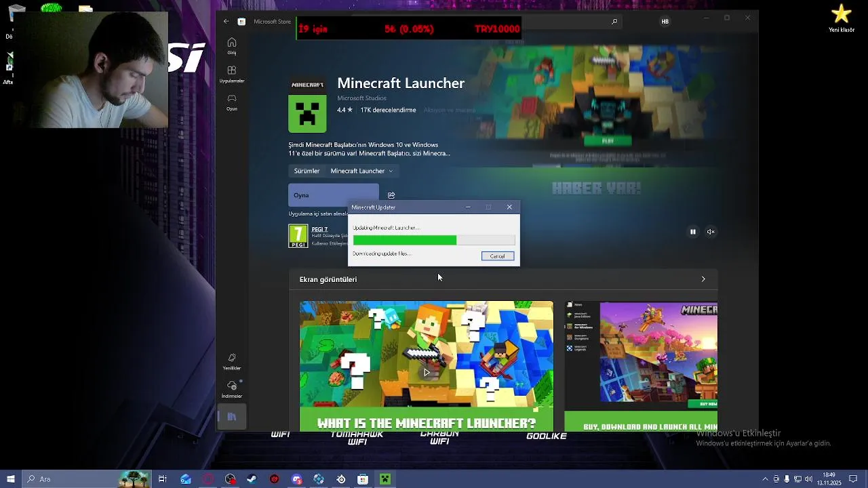Close the Minecraft Updater dialog
The image size is (868, 488).
[x=509, y=207]
